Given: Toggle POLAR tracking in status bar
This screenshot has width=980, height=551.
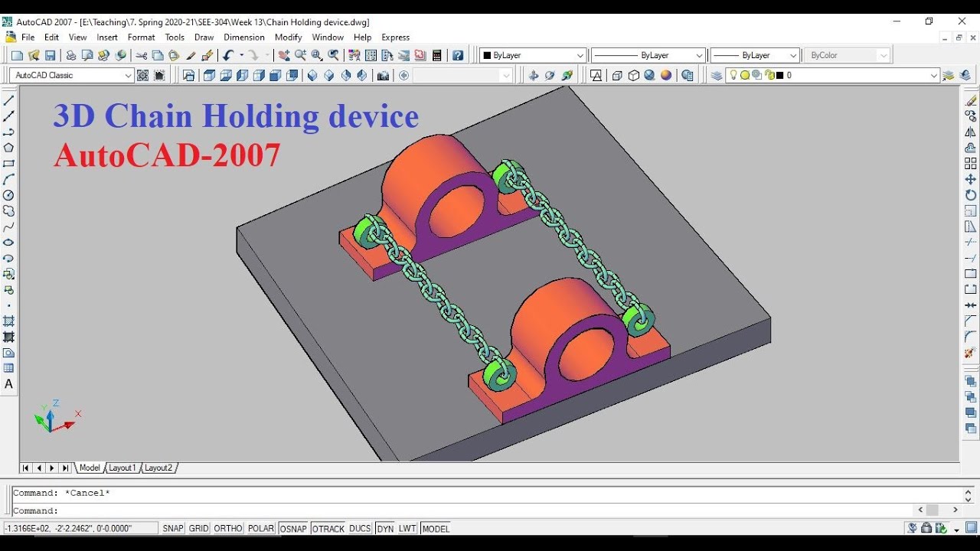Looking at the screenshot, I should 261,529.
